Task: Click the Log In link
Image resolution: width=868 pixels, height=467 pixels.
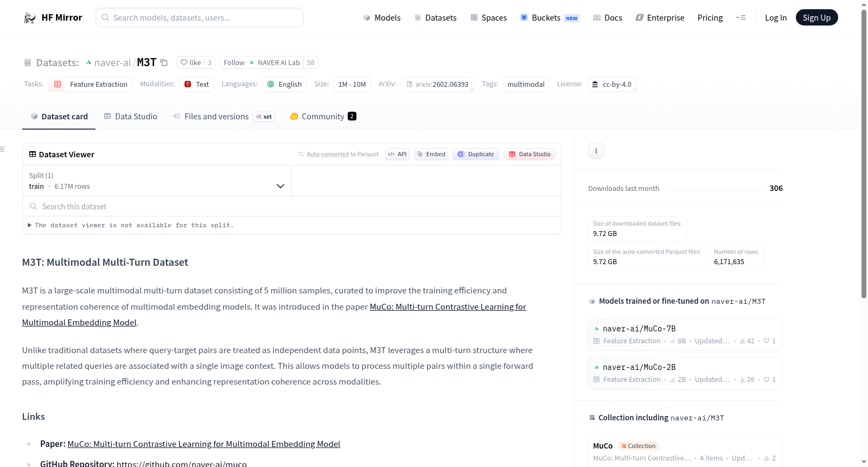Action: [776, 17]
